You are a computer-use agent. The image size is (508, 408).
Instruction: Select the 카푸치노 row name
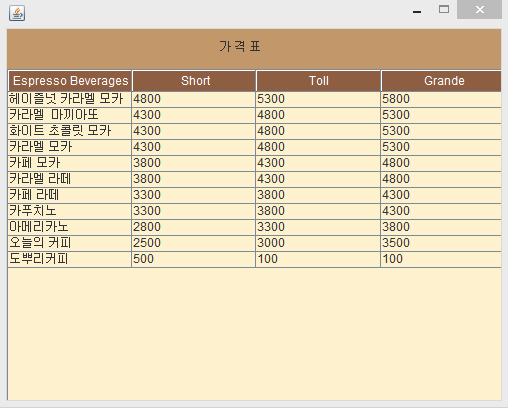70,211
